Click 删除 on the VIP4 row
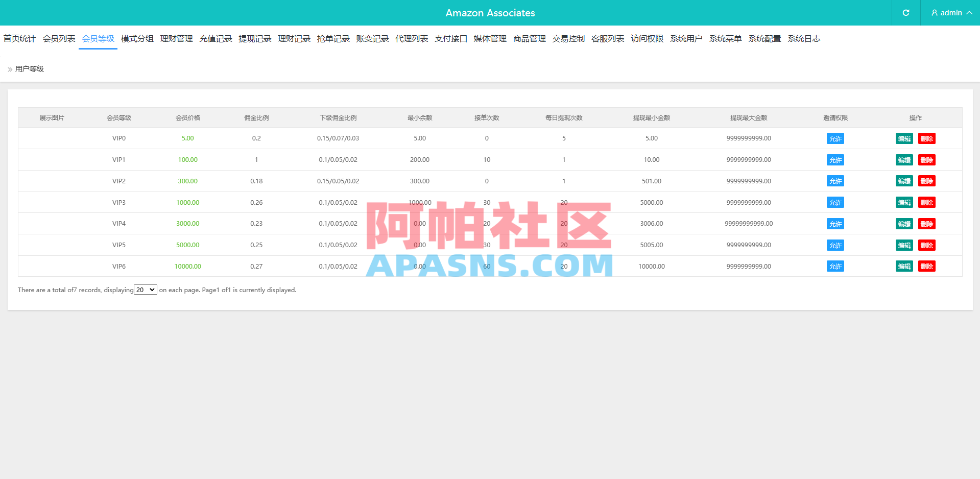Image resolution: width=980 pixels, height=479 pixels. coord(926,224)
